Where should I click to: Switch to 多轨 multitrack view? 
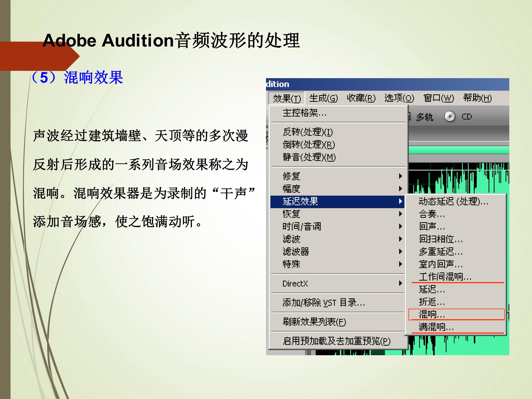pyautogui.click(x=424, y=117)
